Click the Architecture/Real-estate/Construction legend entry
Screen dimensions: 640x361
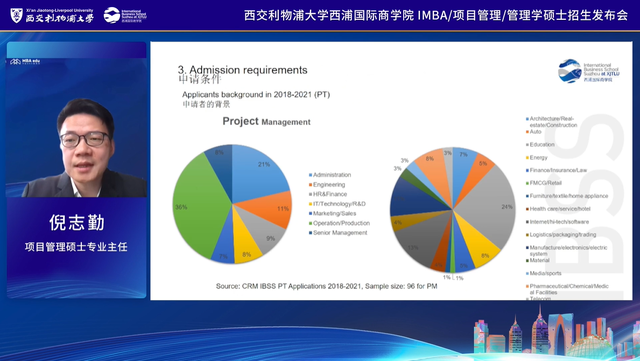pyautogui.click(x=551, y=122)
